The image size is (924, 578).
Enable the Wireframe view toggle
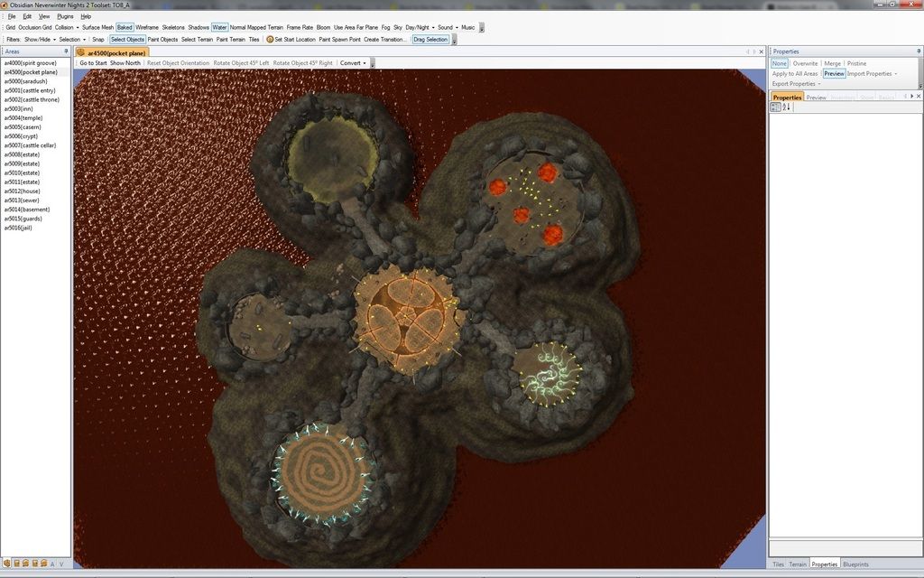point(147,27)
